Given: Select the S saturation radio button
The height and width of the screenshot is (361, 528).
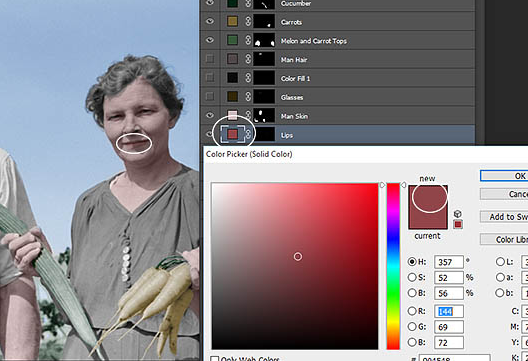Looking at the screenshot, I should pos(412,277).
